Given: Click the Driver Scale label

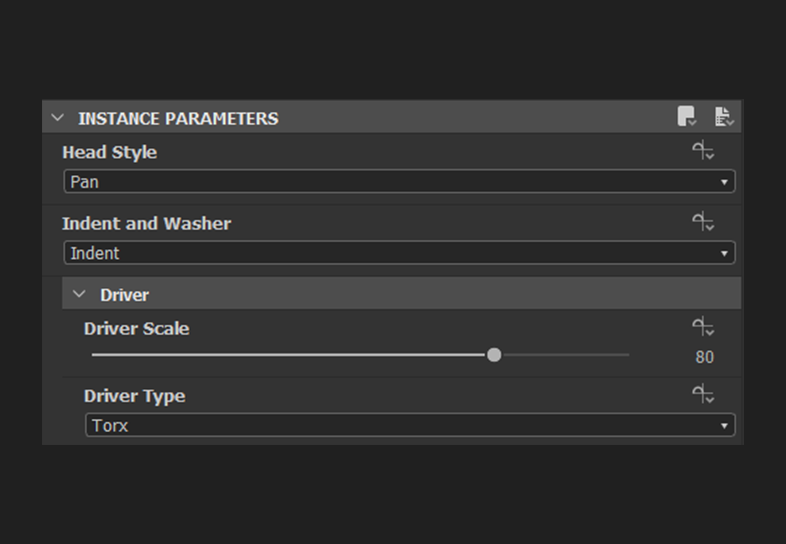Looking at the screenshot, I should [x=136, y=328].
